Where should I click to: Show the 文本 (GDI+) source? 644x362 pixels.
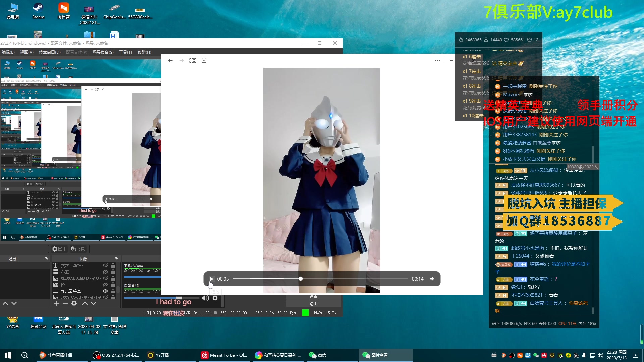coord(105,265)
